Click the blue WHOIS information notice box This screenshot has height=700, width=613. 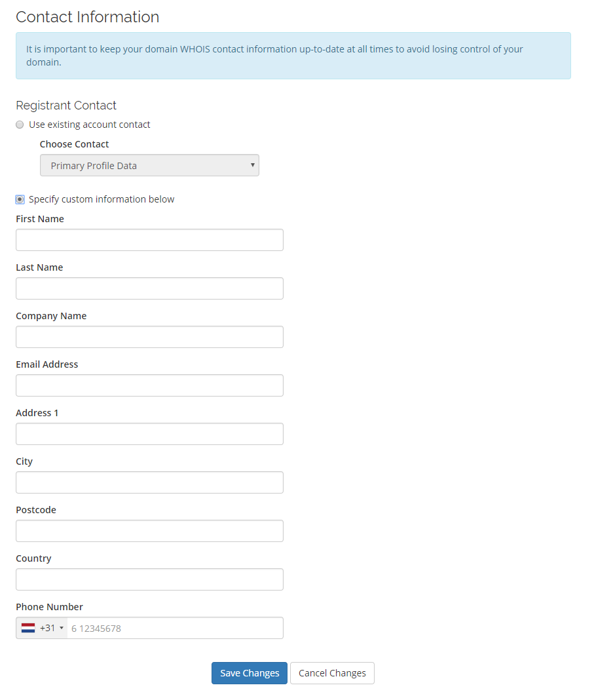[293, 56]
